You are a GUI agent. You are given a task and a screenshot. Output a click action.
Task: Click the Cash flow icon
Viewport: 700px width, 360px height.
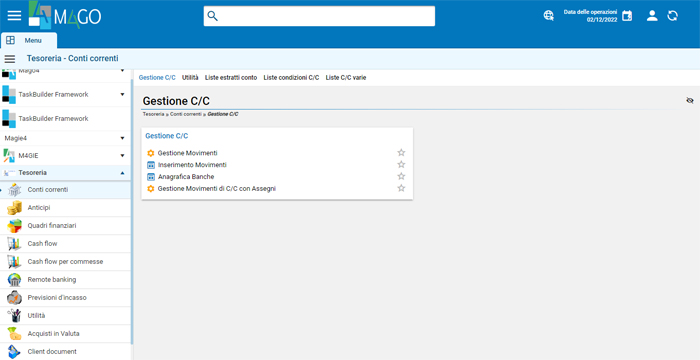coord(14,244)
